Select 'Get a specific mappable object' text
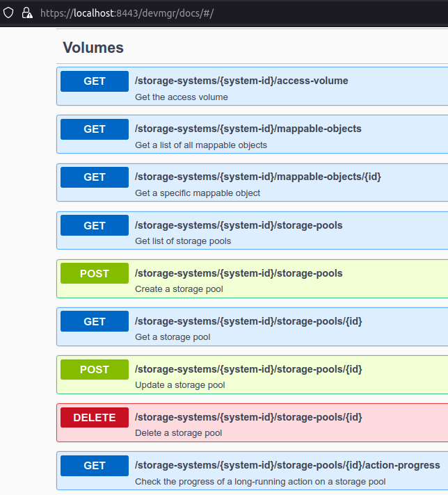This screenshot has width=448, height=495. 198,193
